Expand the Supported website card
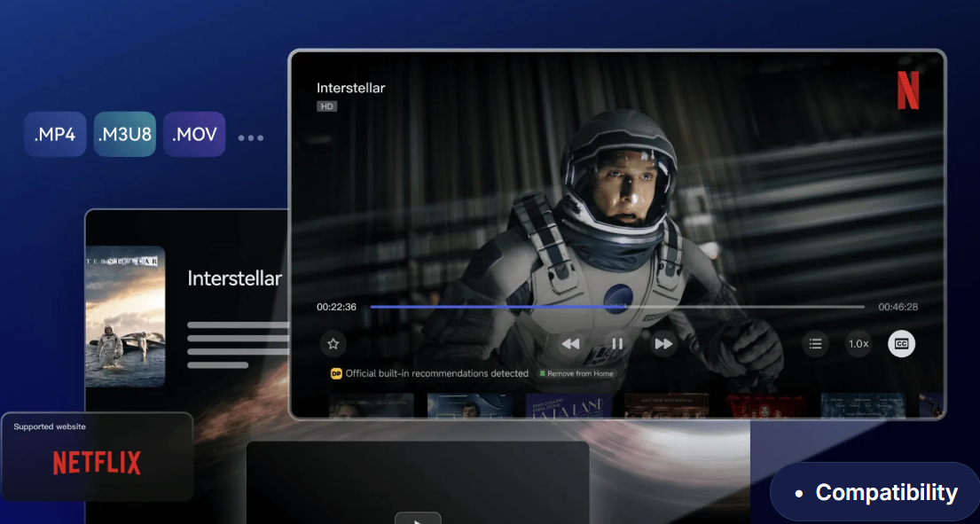This screenshot has height=524, width=980. pyautogui.click(x=98, y=457)
